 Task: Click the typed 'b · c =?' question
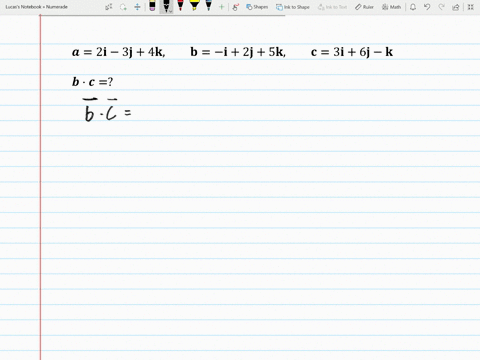93,82
